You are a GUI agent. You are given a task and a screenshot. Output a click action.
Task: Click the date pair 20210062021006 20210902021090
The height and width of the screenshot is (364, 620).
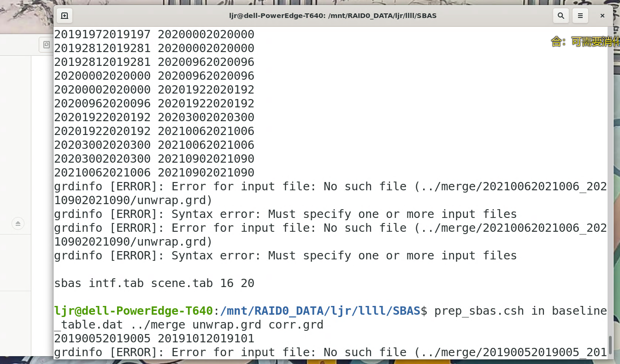(x=154, y=172)
